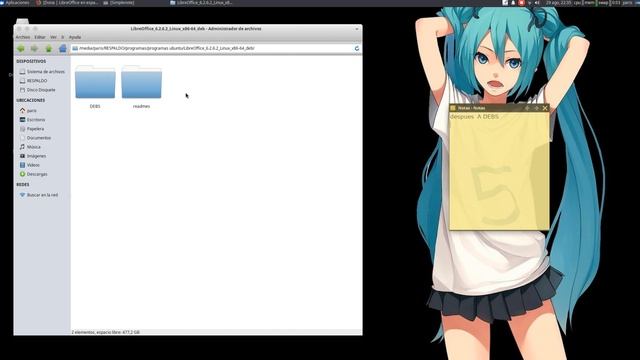Image resolution: width=640 pixels, height=360 pixels.
Task: Open the Ayuda menu
Action: 75,37
